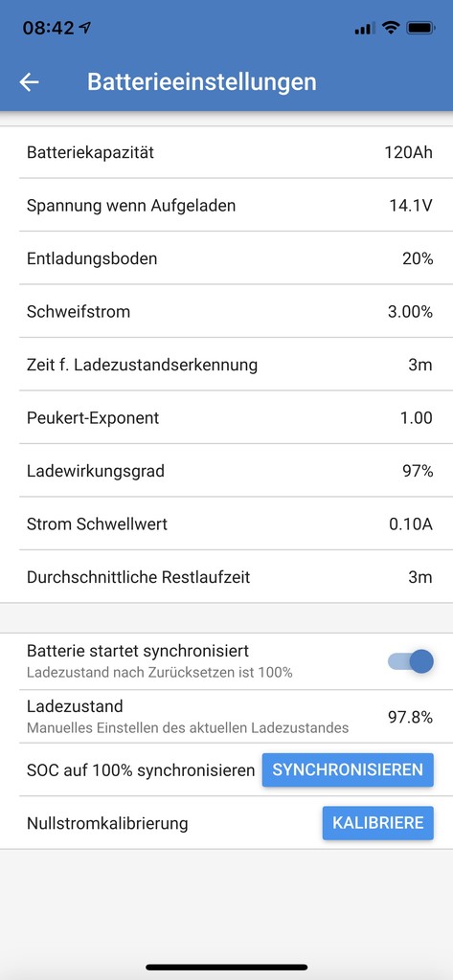
Task: Open the Batteriekapazität 120Ah setting
Action: tap(226, 152)
